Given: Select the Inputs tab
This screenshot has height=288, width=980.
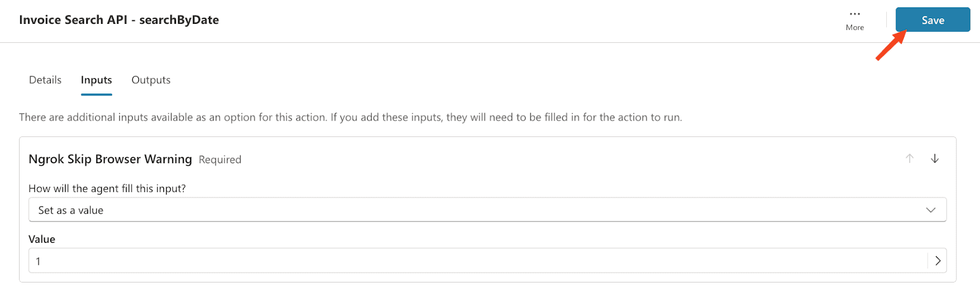Looking at the screenshot, I should (x=96, y=80).
